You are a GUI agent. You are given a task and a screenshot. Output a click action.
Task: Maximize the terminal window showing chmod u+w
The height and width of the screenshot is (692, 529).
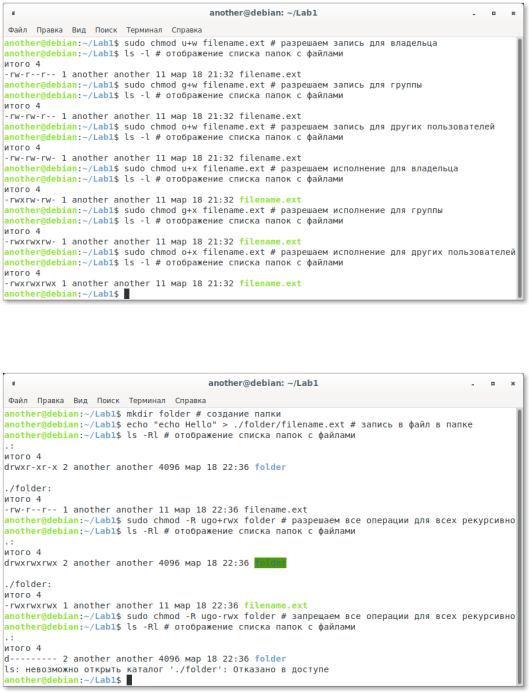494,13
